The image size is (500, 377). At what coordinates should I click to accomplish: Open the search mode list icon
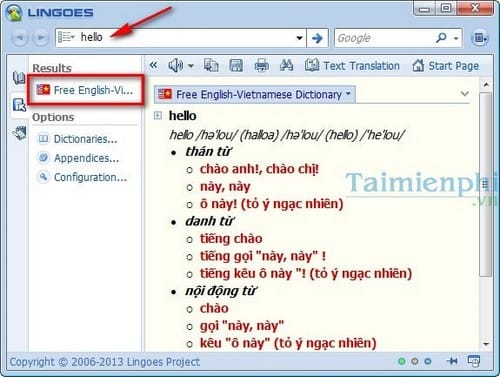pyautogui.click(x=66, y=37)
